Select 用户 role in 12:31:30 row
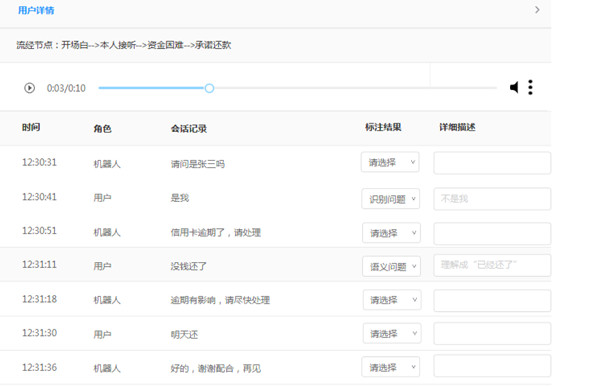This screenshot has height=389, width=592. pos(102,335)
